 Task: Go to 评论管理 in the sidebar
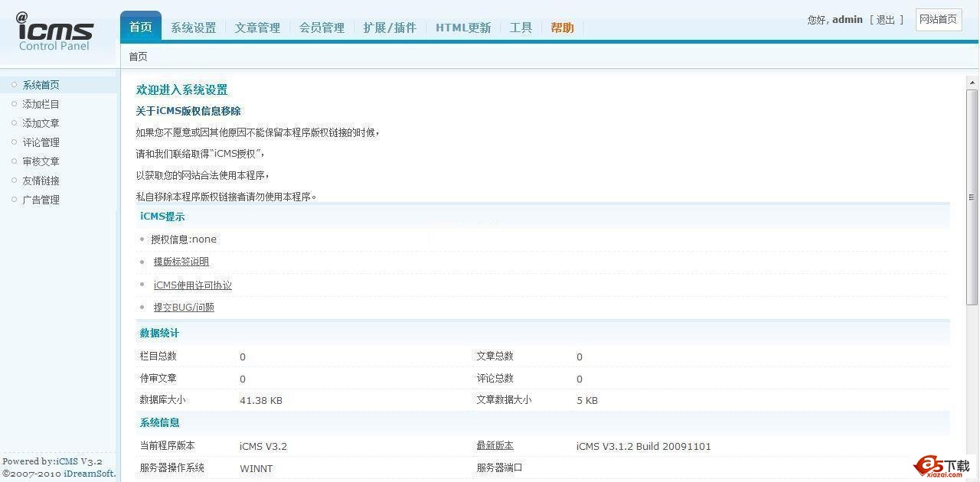click(41, 142)
